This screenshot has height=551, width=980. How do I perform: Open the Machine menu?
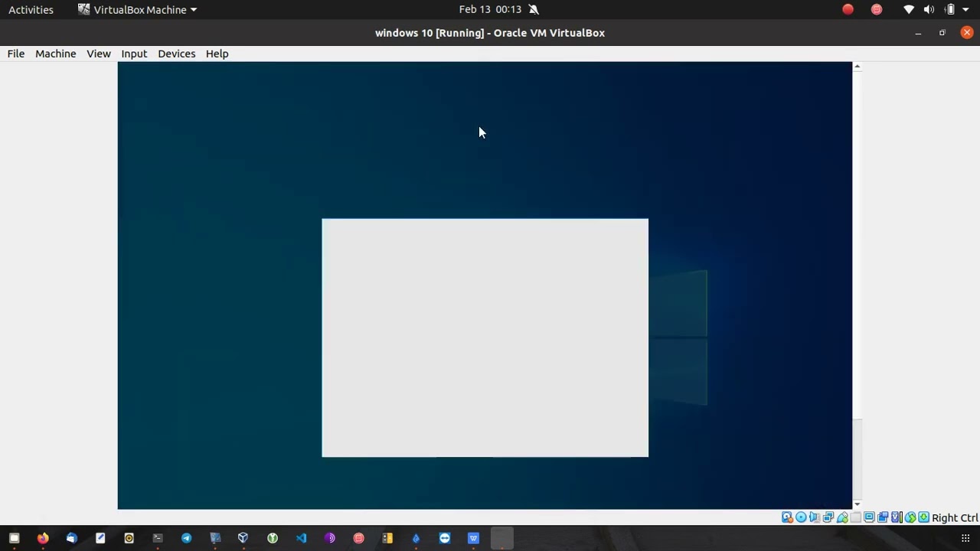[55, 54]
